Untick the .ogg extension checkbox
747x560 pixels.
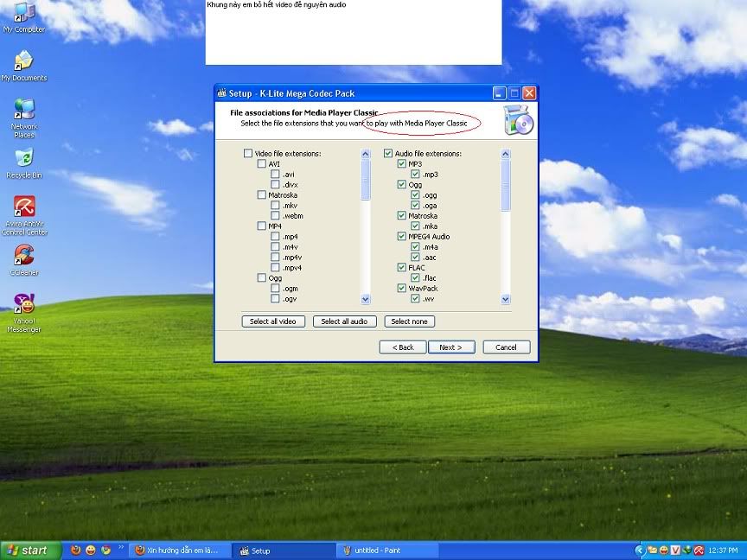tap(415, 194)
